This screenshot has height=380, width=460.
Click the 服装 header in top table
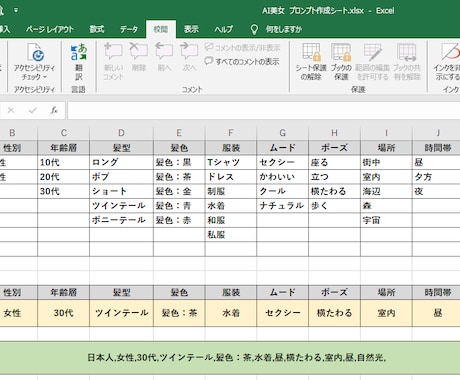tap(231, 148)
